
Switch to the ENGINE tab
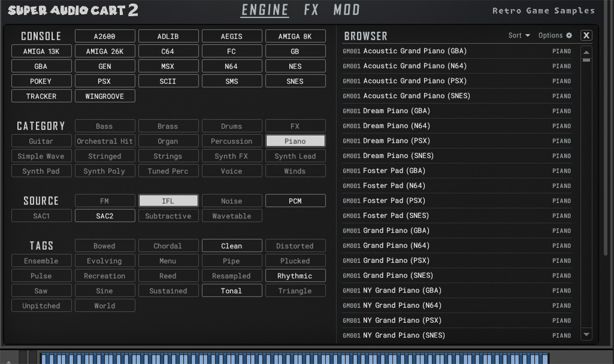click(x=265, y=10)
